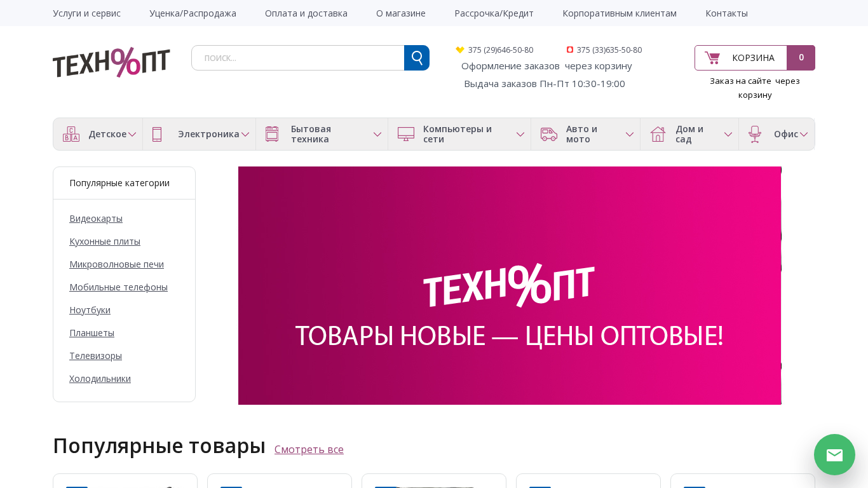Image resolution: width=868 pixels, height=488 pixels.
Task: Call phone number 375 (29)646-50-80
Action: tap(501, 50)
